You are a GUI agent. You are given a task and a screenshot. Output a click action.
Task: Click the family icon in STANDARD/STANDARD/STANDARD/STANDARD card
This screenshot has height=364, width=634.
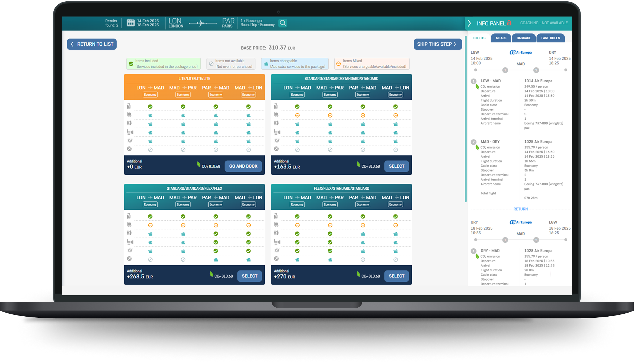click(x=276, y=123)
